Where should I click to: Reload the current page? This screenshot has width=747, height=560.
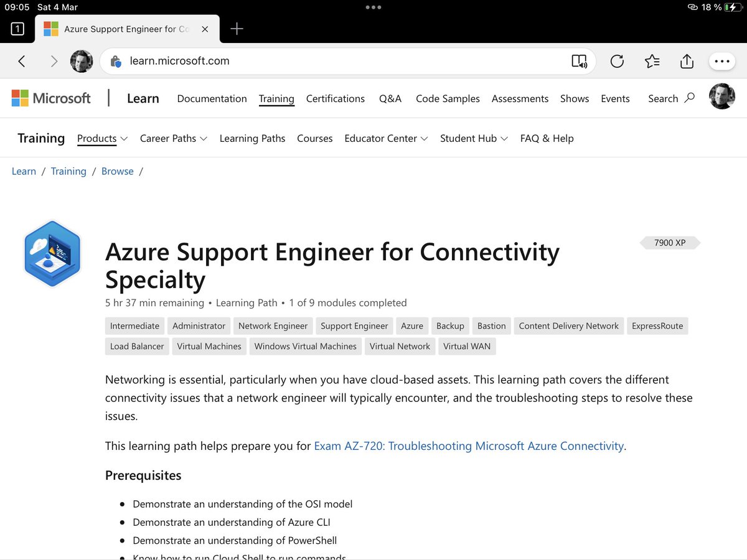click(617, 61)
